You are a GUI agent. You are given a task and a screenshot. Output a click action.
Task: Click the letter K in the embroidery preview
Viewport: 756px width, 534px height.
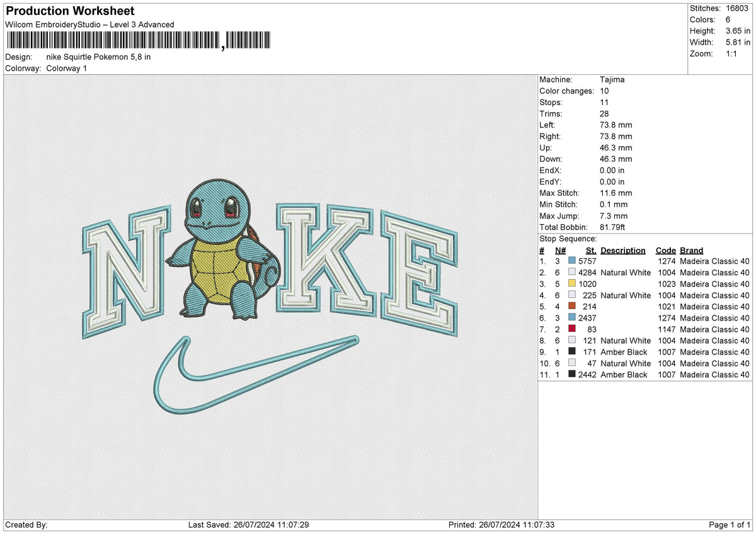[326, 258]
